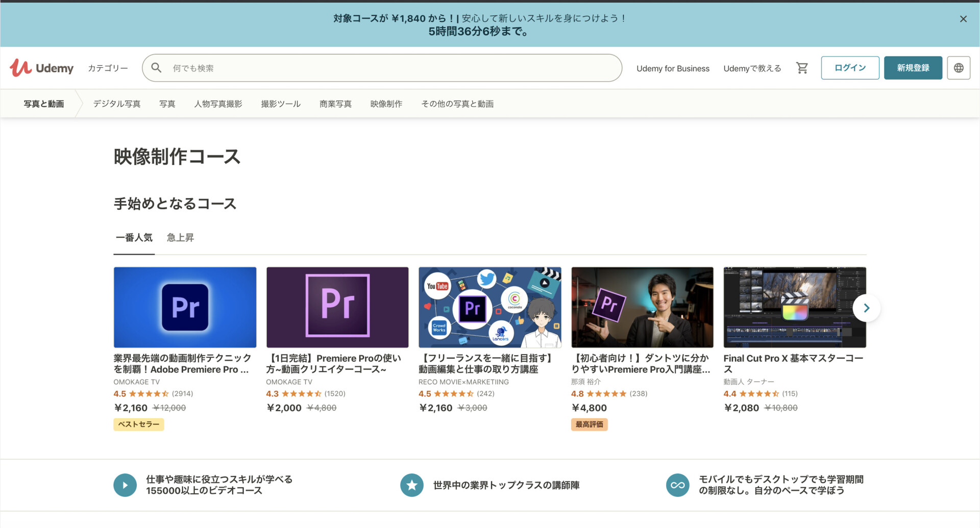Click the instructor name 動画人 ターナー

749,382
